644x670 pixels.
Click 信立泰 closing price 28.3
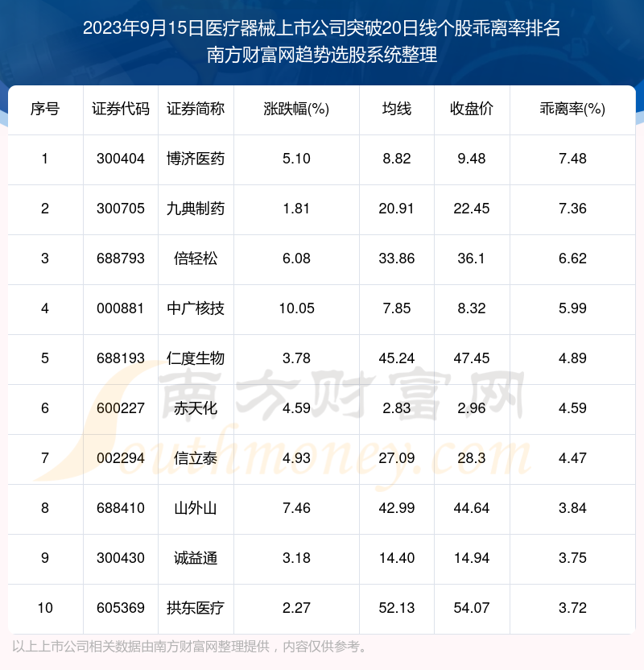coord(472,458)
